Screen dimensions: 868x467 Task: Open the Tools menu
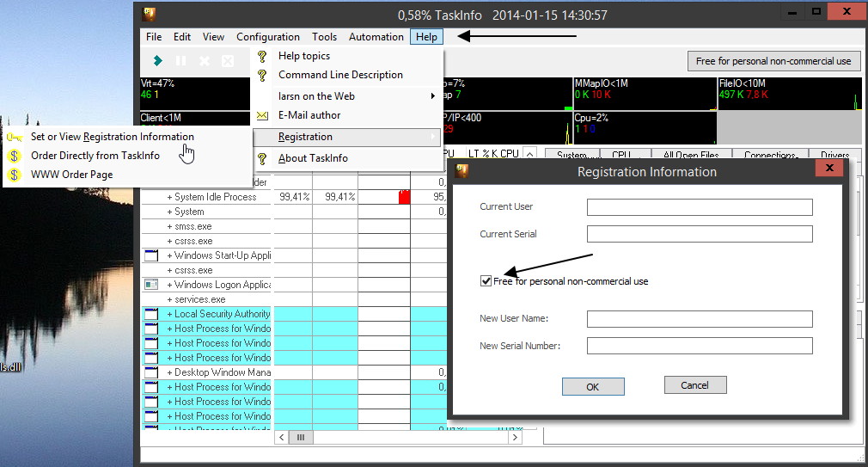324,37
